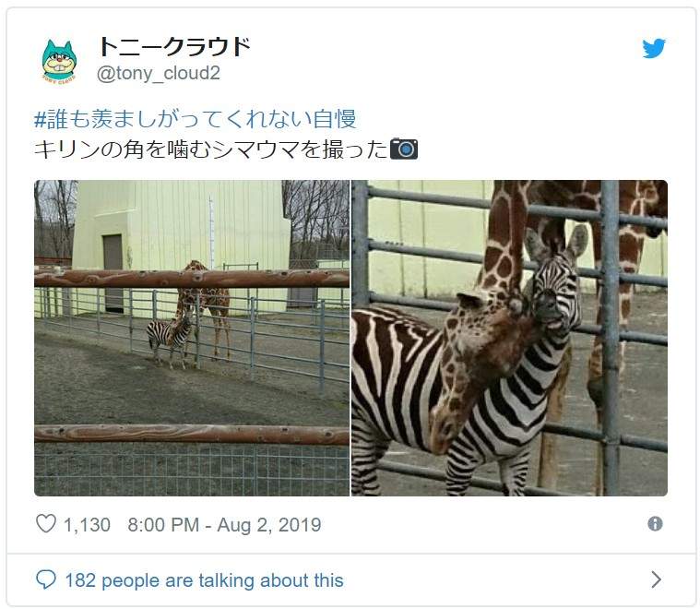Open the left photo of the enclosure
The width and height of the screenshot is (700, 609).
coord(192,338)
